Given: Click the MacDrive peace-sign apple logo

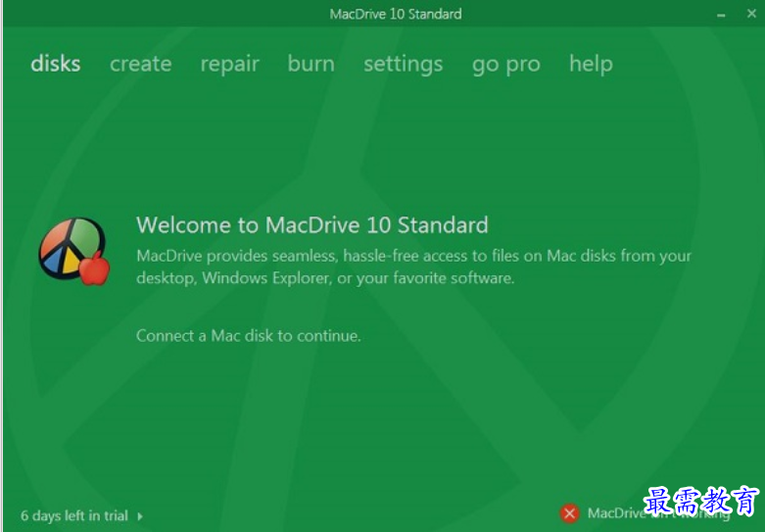Looking at the screenshot, I should (74, 252).
